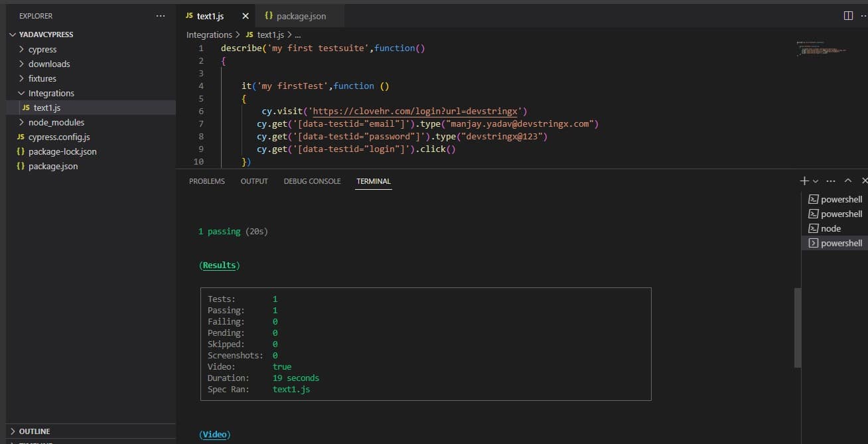Screen dimensions: 868x444
Task: Click the breadcrumb ellipsis symbol
Action: (x=298, y=35)
